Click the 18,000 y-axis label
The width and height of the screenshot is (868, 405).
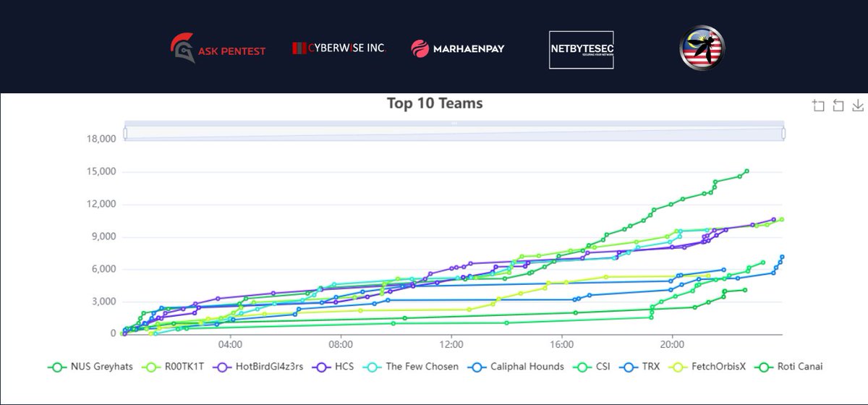pos(100,139)
